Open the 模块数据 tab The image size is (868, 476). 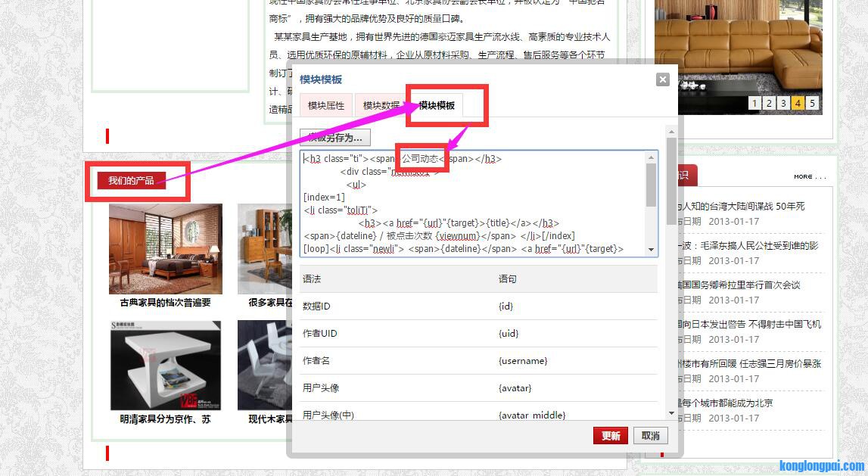pyautogui.click(x=381, y=106)
